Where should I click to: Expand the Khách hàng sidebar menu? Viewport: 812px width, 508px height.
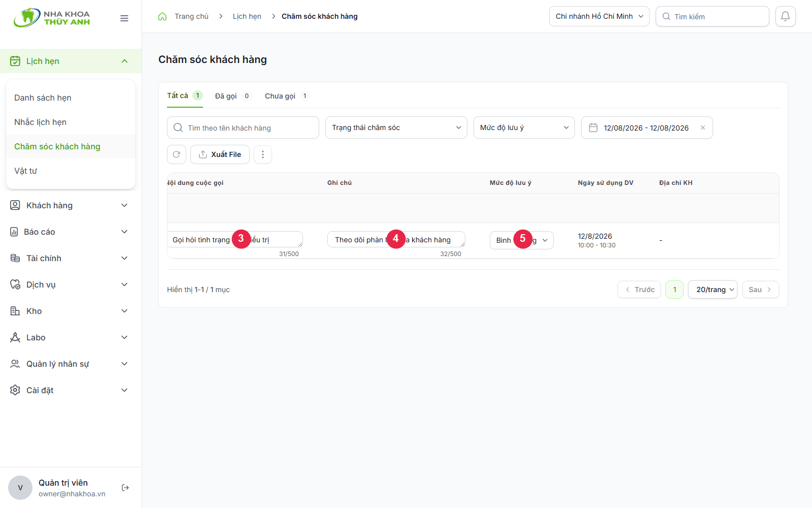pyautogui.click(x=71, y=205)
